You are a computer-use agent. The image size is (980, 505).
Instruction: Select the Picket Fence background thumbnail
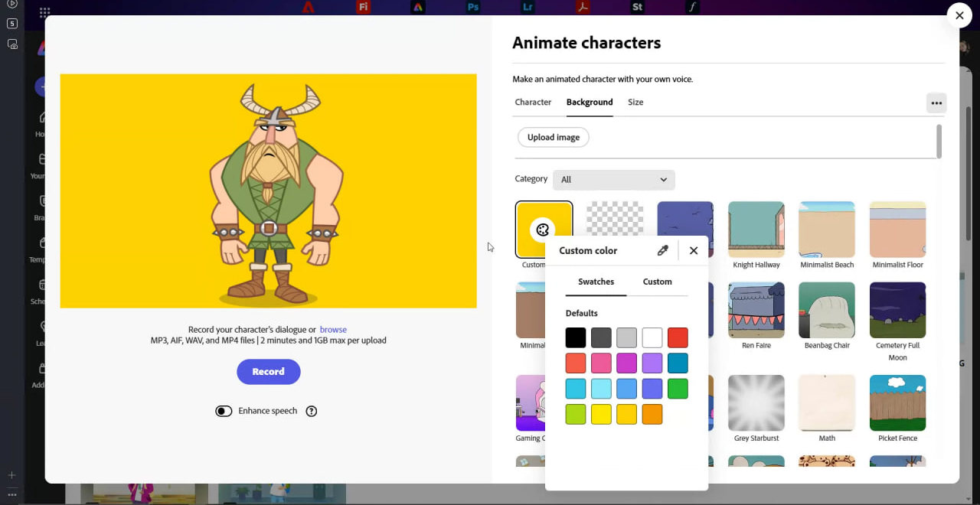[897, 403]
